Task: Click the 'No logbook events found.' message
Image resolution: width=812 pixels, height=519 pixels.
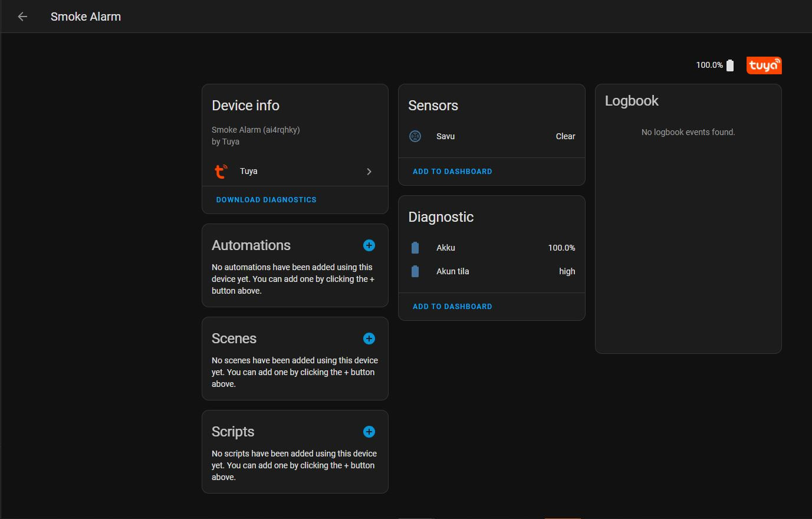Action: click(688, 132)
